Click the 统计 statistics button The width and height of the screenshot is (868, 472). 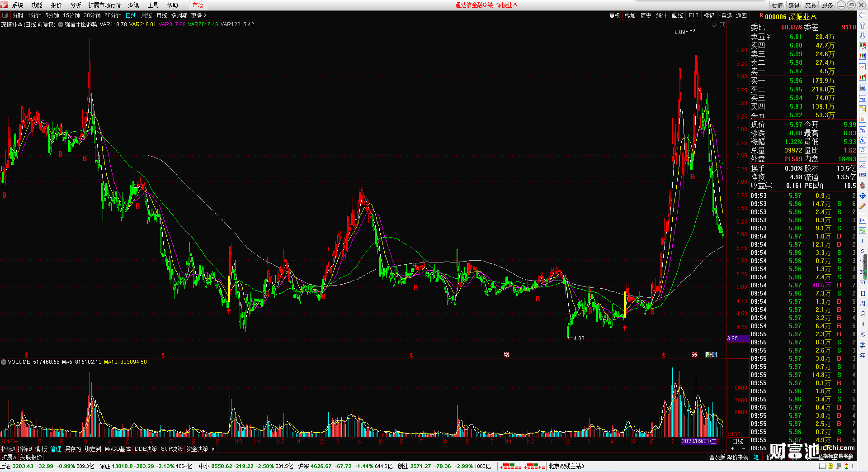click(x=661, y=15)
